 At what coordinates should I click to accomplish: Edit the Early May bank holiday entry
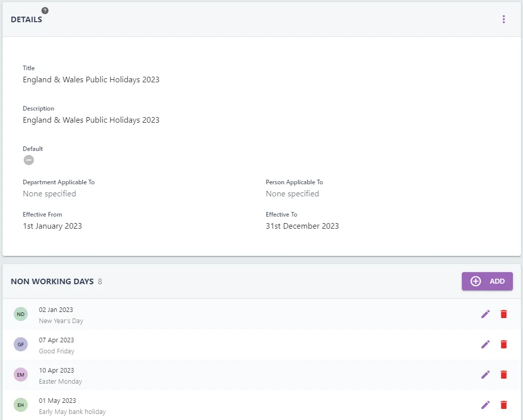pos(485,405)
